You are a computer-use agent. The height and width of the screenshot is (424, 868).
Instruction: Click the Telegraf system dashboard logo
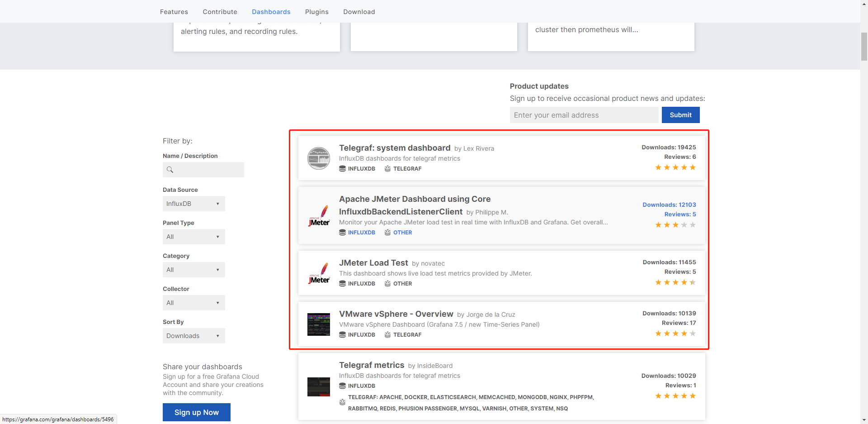(319, 158)
